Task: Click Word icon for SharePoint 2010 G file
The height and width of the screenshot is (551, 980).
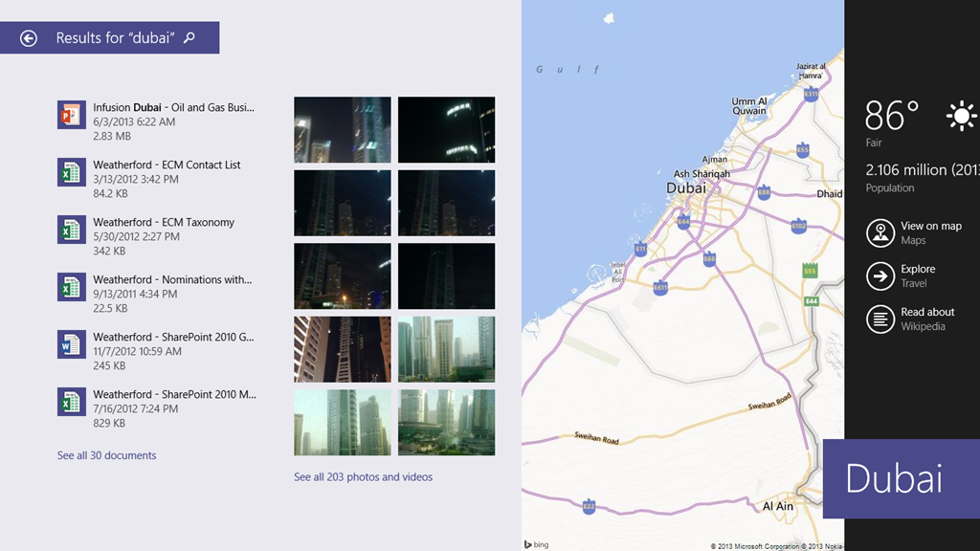Action: click(x=71, y=344)
